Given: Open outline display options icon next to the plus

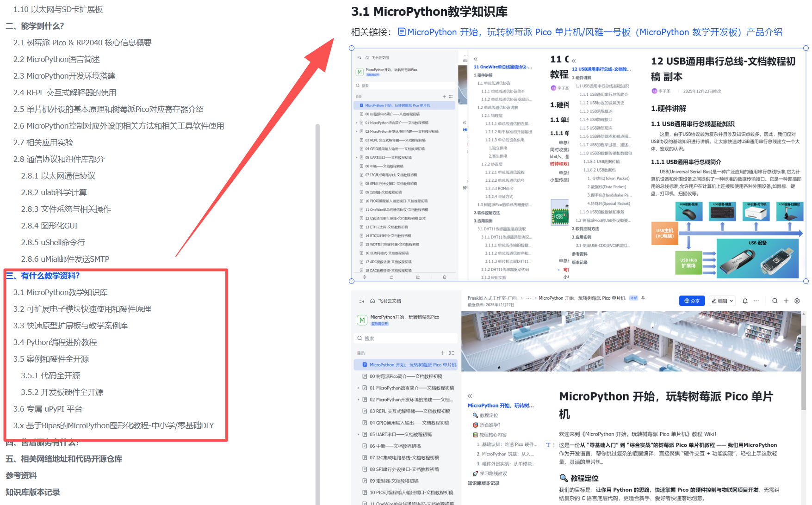Looking at the screenshot, I should (x=453, y=353).
